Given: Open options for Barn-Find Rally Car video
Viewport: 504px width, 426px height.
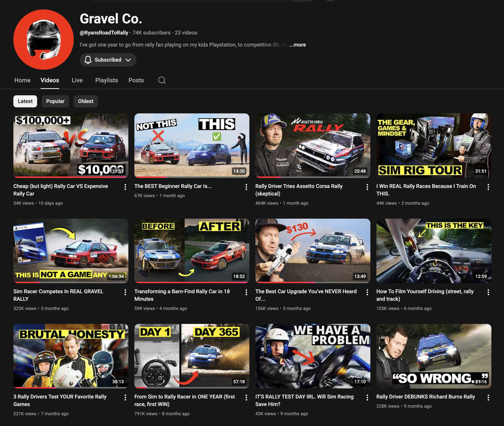Looking at the screenshot, I should point(246,292).
